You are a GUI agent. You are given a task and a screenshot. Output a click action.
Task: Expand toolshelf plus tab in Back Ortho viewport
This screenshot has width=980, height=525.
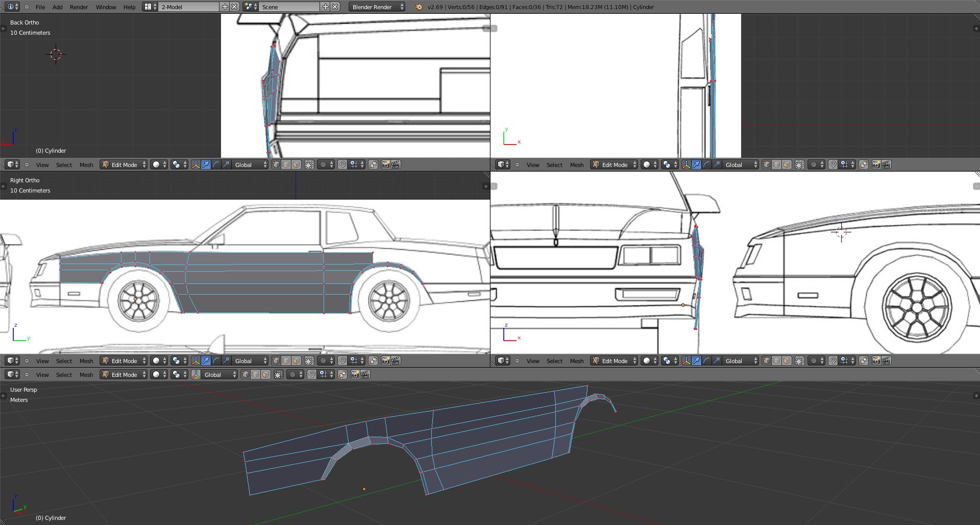point(3,29)
